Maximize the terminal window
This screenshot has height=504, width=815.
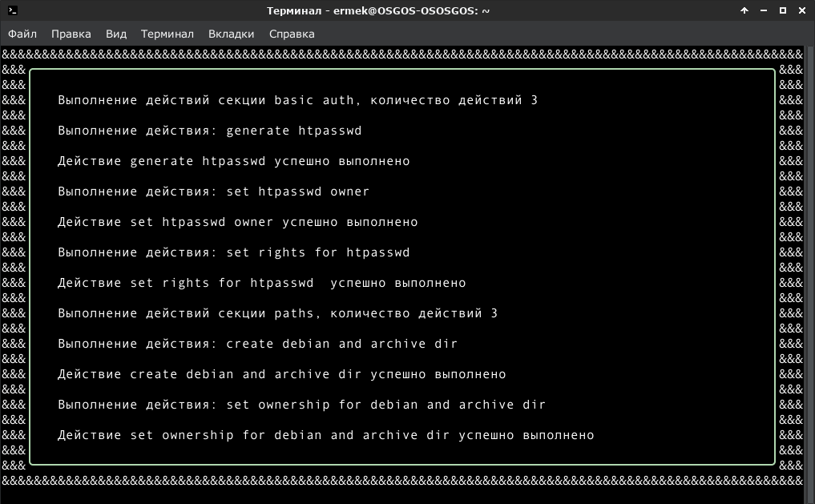[783, 10]
